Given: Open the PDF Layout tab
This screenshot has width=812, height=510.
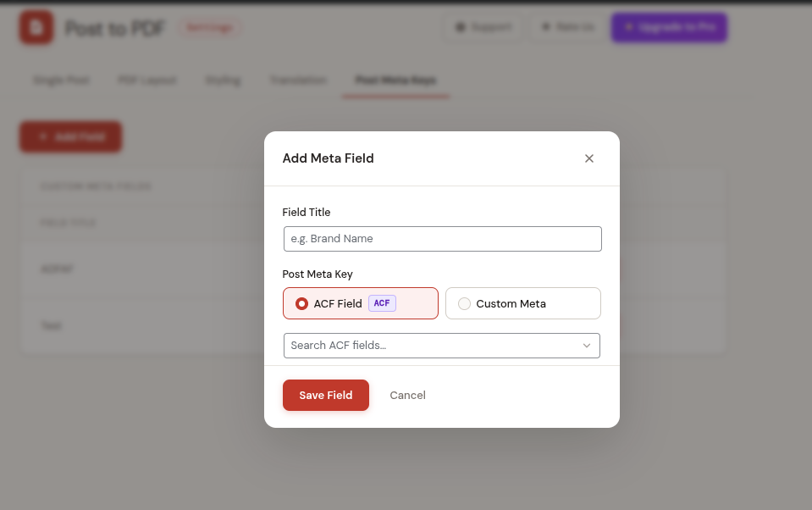Looking at the screenshot, I should [147, 80].
